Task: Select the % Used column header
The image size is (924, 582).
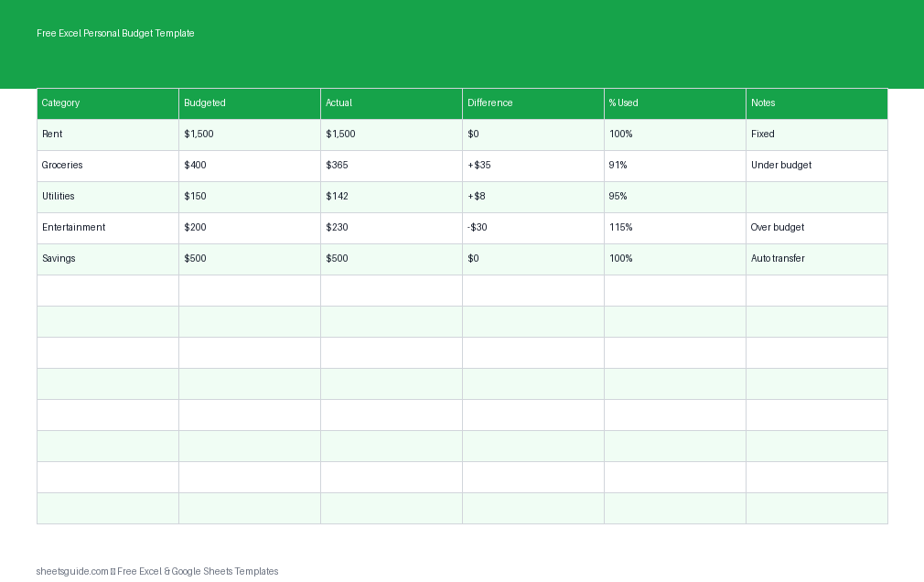Action: (x=675, y=103)
